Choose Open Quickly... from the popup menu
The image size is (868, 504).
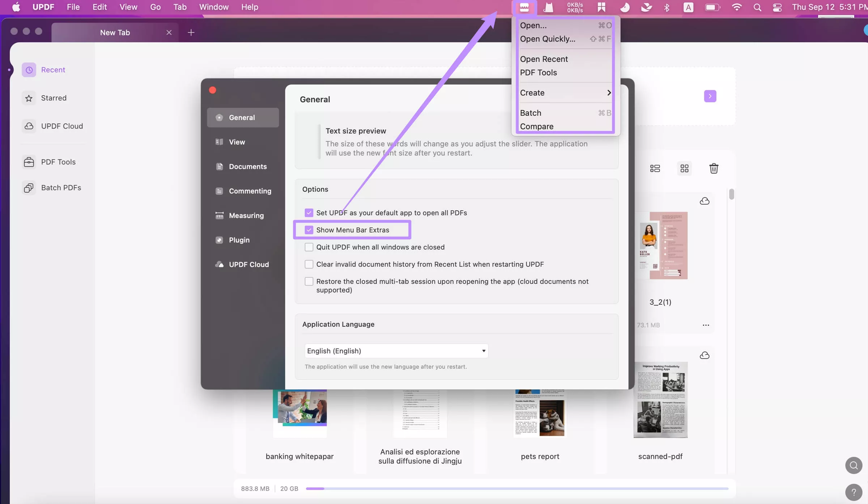(x=565, y=39)
